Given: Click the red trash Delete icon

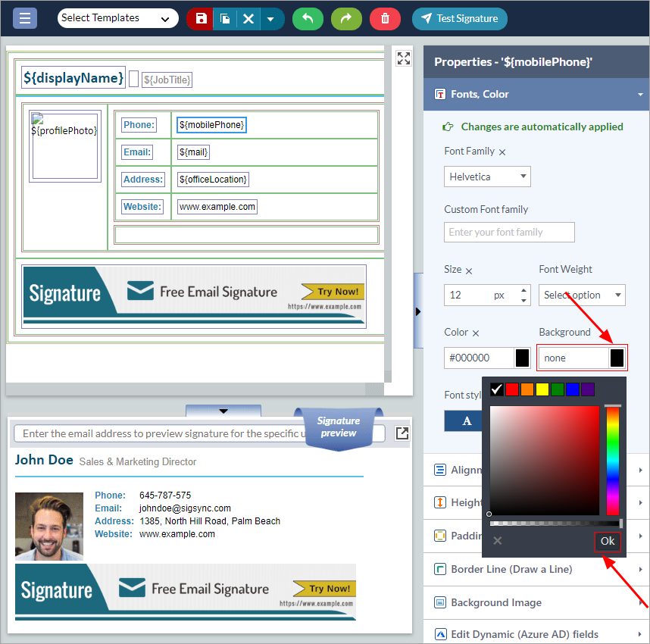Looking at the screenshot, I should click(x=385, y=19).
